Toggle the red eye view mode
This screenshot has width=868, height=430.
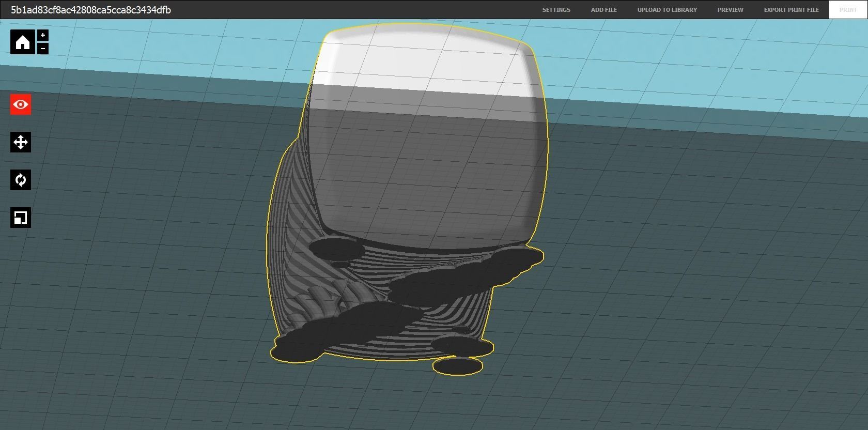click(21, 104)
